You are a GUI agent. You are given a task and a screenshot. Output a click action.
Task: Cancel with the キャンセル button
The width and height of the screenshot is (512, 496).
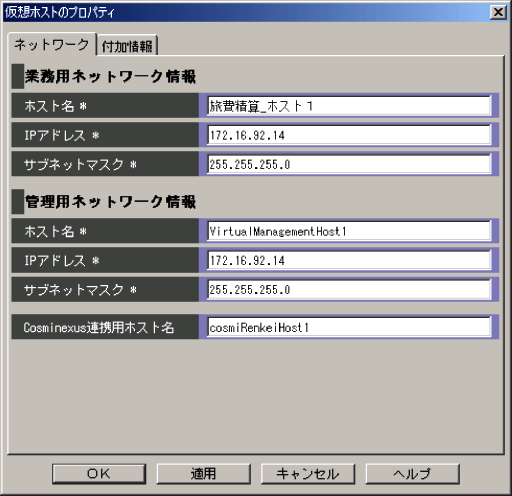tap(308, 473)
